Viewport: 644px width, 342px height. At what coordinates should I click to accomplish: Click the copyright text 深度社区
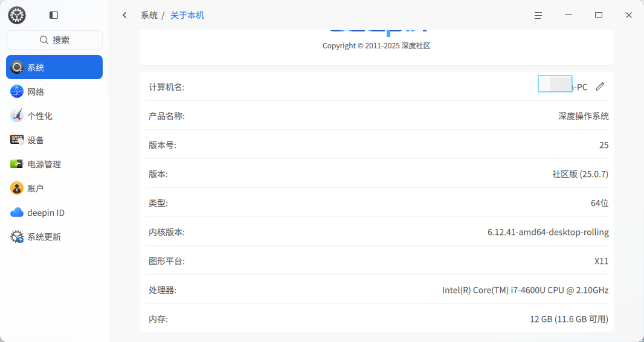pos(416,45)
